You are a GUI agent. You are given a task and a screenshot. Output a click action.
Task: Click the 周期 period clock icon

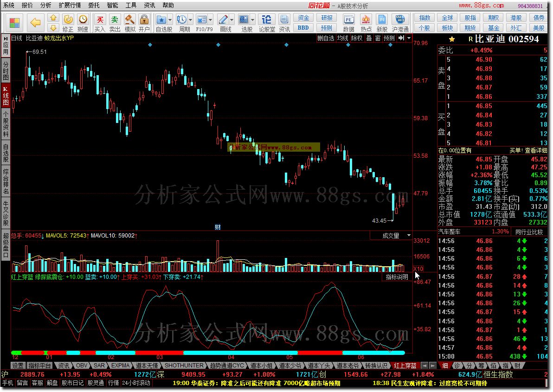pos(182,19)
